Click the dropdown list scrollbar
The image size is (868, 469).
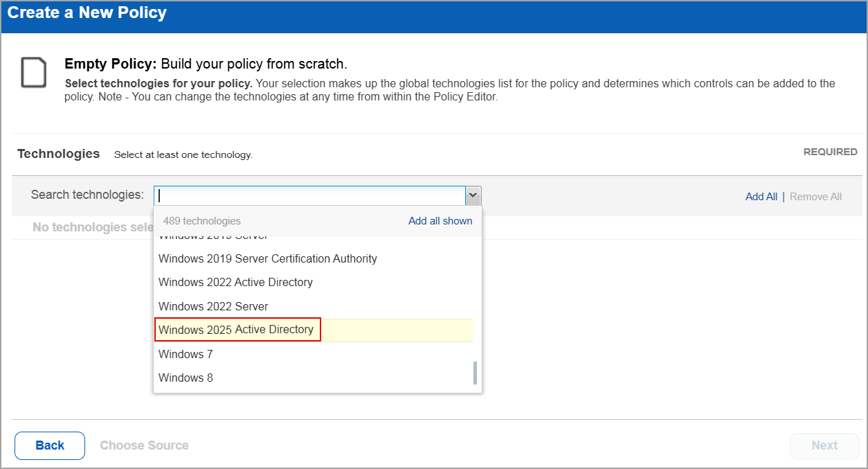(x=476, y=373)
